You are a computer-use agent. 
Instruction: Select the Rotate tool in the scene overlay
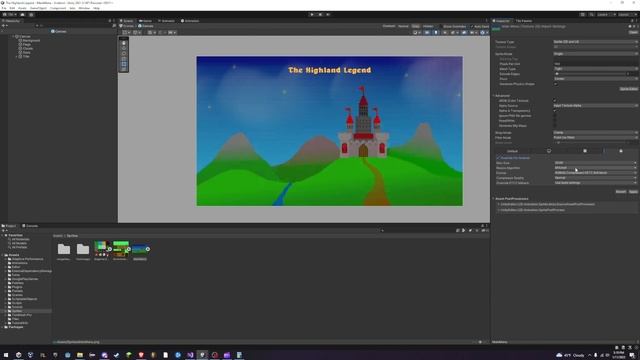pyautogui.click(x=124, y=53)
